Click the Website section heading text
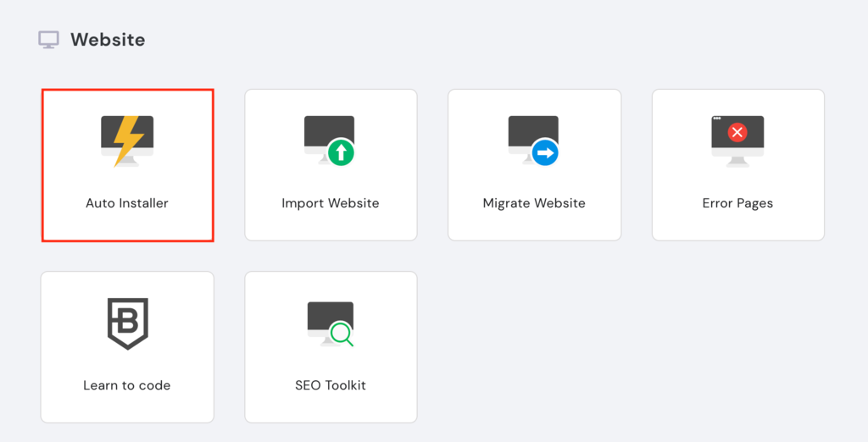 pyautogui.click(x=108, y=40)
